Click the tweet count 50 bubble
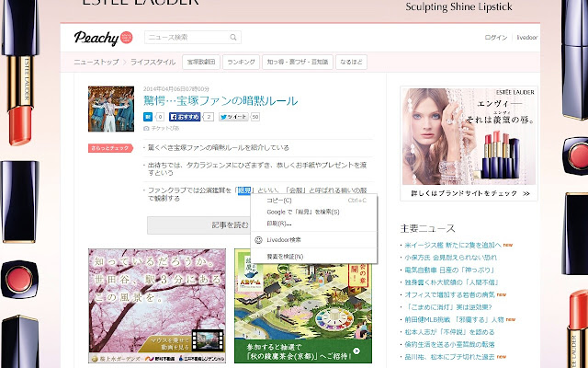The height and width of the screenshot is (368, 588). pyautogui.click(x=255, y=117)
